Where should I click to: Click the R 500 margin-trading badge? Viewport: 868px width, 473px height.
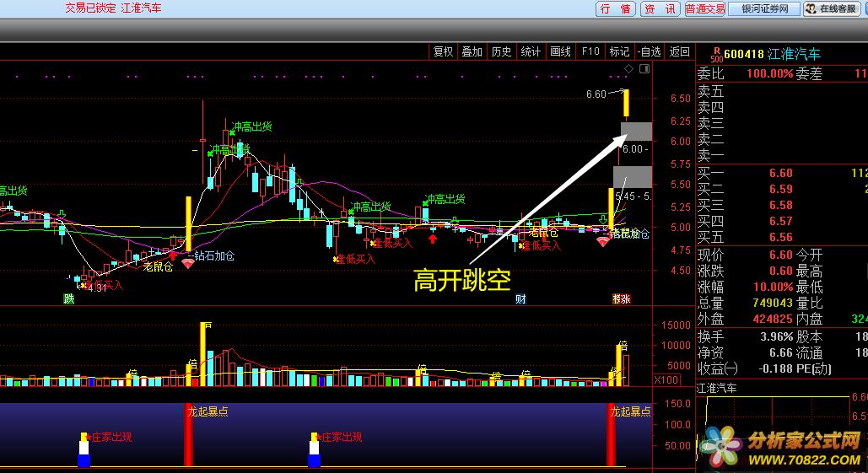click(716, 55)
